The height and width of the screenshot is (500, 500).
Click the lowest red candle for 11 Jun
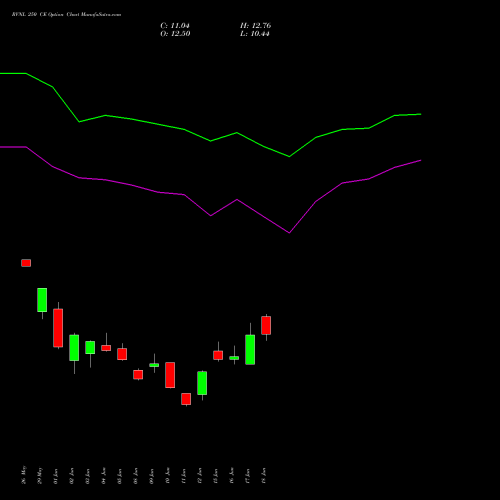pyautogui.click(x=186, y=399)
